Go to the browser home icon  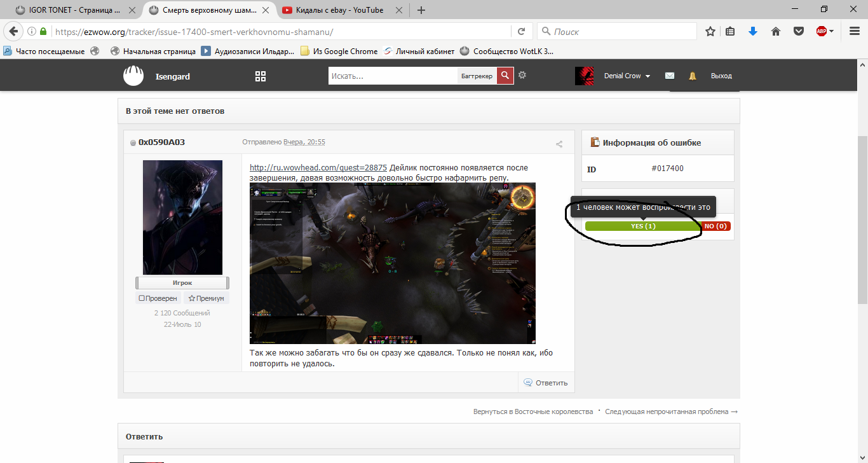(x=776, y=31)
